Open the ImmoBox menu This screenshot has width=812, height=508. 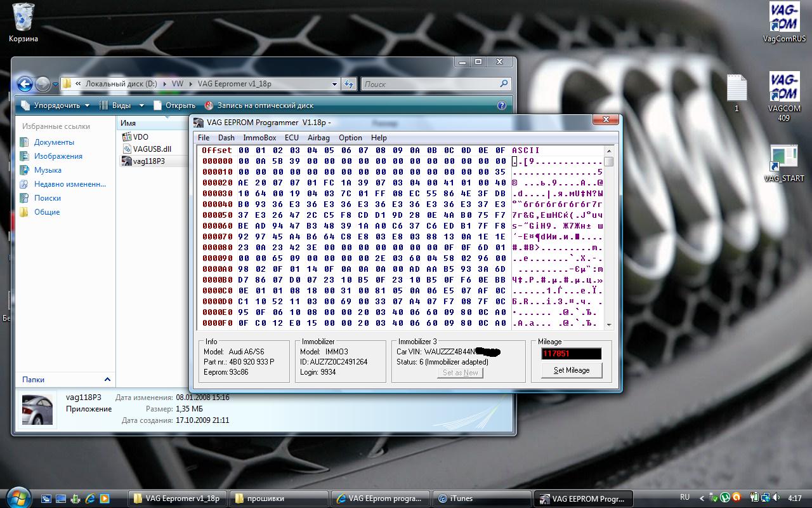click(x=259, y=138)
